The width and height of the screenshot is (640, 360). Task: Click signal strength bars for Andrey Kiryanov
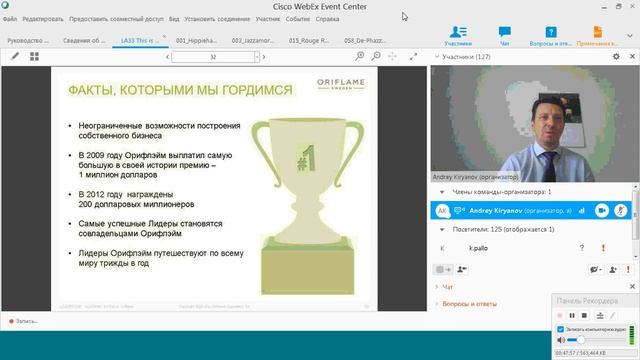(582, 211)
